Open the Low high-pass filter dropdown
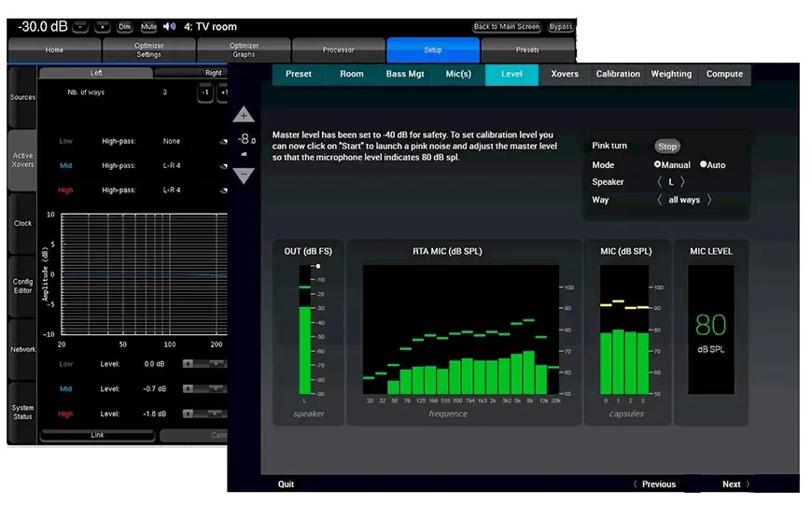This screenshot has width=812, height=519. [x=223, y=142]
